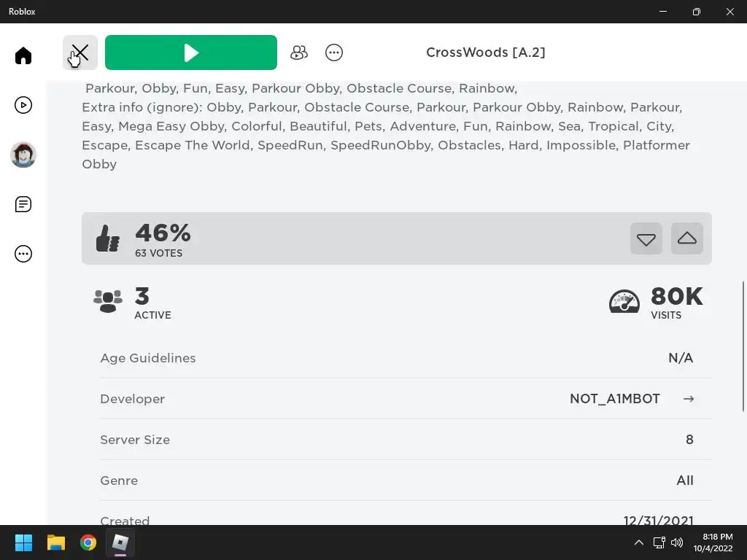Click the Developer row label
This screenshot has height=560, width=747.
click(x=133, y=399)
